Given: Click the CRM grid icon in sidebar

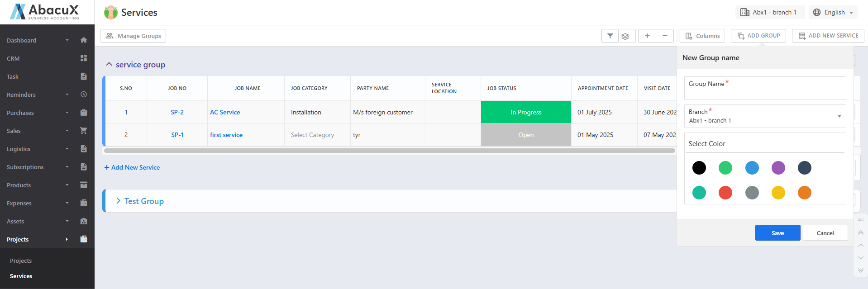Looking at the screenshot, I should [84, 58].
